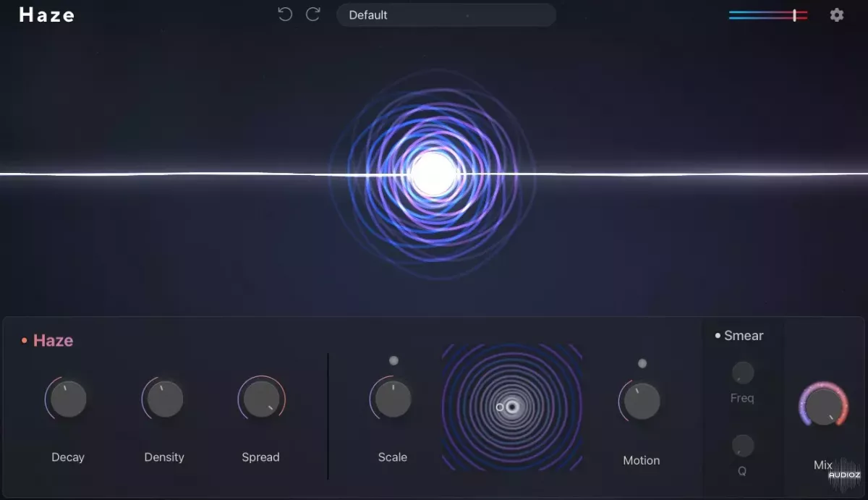The height and width of the screenshot is (500, 868).
Task: Click the concentric rings XY pad
Action: click(512, 407)
